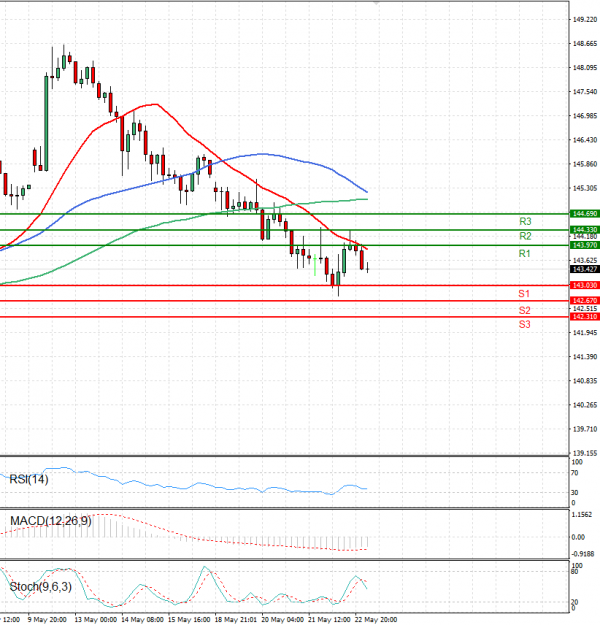The width and height of the screenshot is (600, 625).
Task: Click the 20 May 04:00 date marker
Action: 283,619
